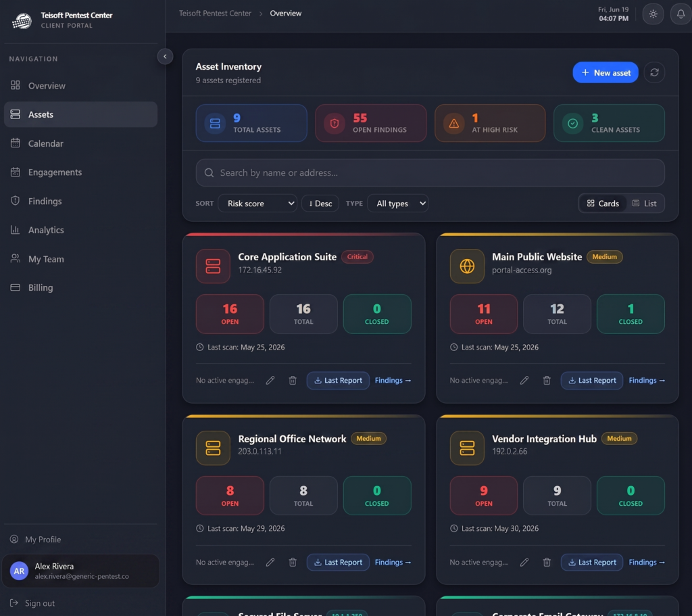Viewport: 692px width, 616px height.
Task: Click the 12 Total tile on Main Public Website
Action: [557, 314]
